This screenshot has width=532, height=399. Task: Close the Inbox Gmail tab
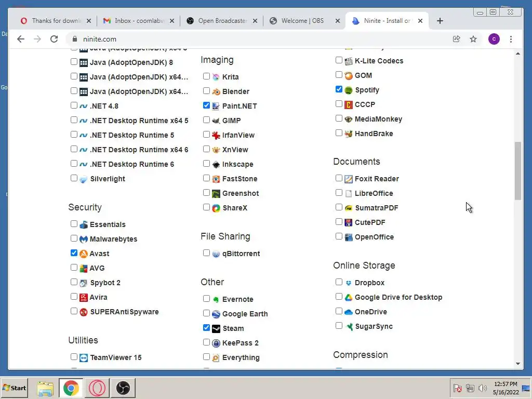tap(172, 21)
